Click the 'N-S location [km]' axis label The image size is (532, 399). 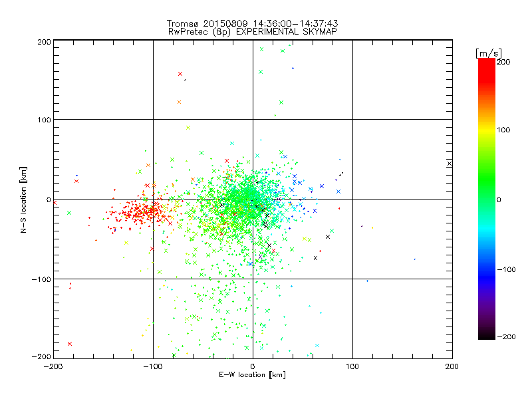[x=23, y=199]
